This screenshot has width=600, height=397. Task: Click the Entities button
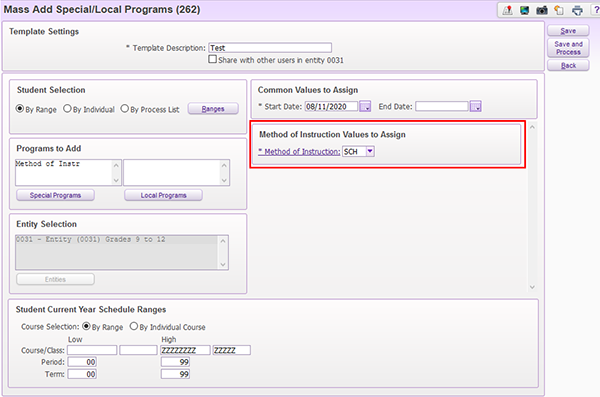click(55, 279)
